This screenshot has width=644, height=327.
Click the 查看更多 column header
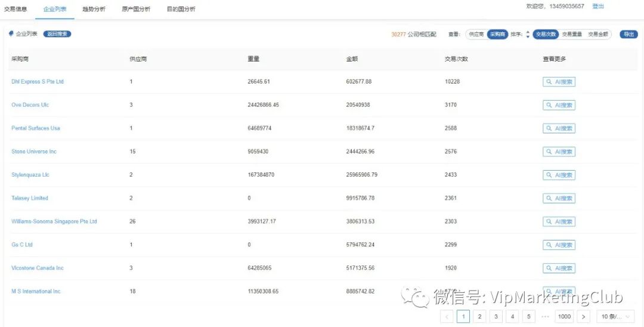(x=555, y=59)
